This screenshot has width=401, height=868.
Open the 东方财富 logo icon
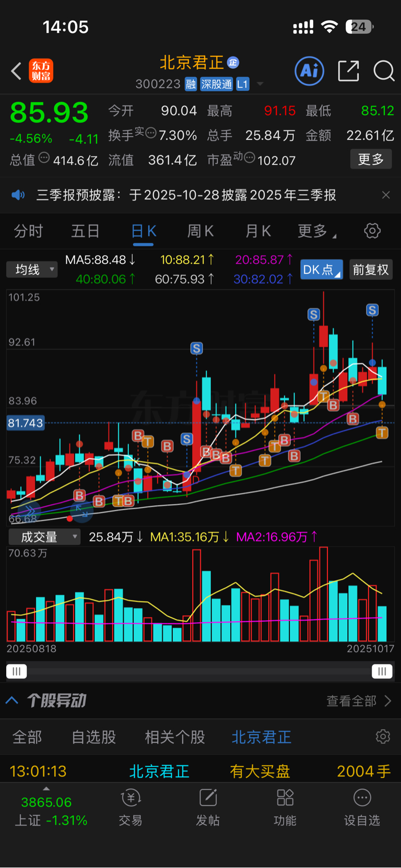(x=41, y=71)
